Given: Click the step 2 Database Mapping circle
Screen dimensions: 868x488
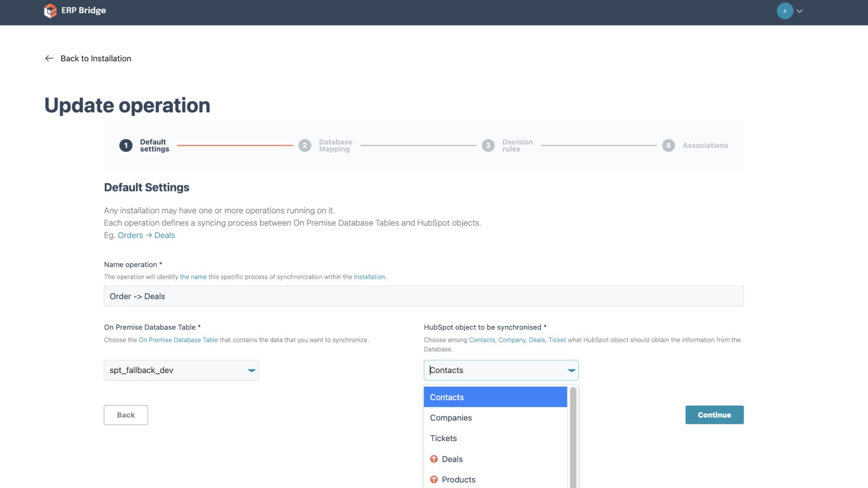Looking at the screenshot, I should pos(305,145).
